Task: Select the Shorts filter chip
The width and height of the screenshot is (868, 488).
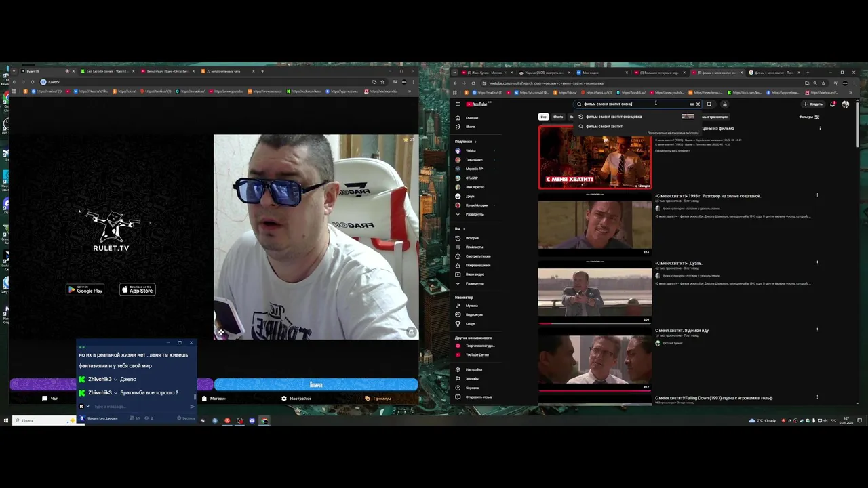Action: (558, 117)
